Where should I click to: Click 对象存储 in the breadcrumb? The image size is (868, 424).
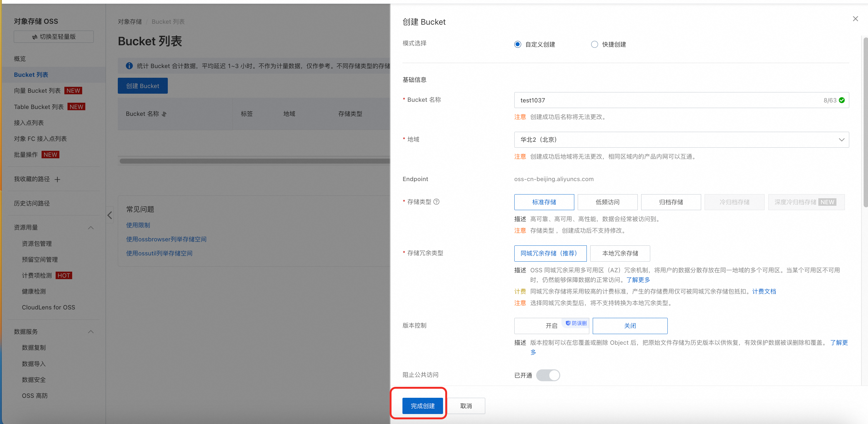[x=130, y=22]
